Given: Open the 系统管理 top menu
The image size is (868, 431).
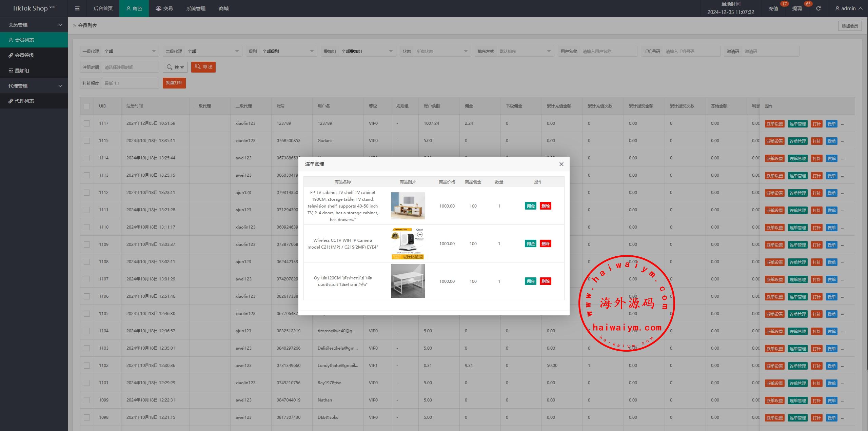Looking at the screenshot, I should point(196,8).
